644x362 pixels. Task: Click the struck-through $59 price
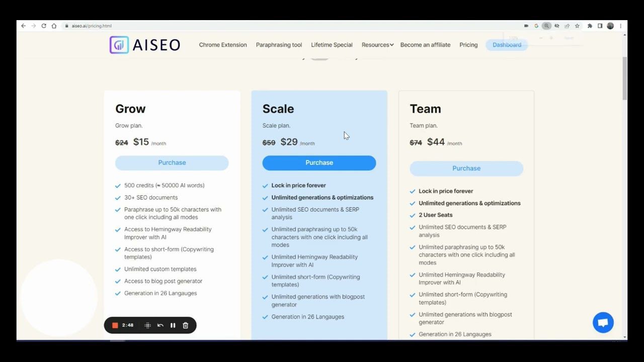pyautogui.click(x=269, y=143)
